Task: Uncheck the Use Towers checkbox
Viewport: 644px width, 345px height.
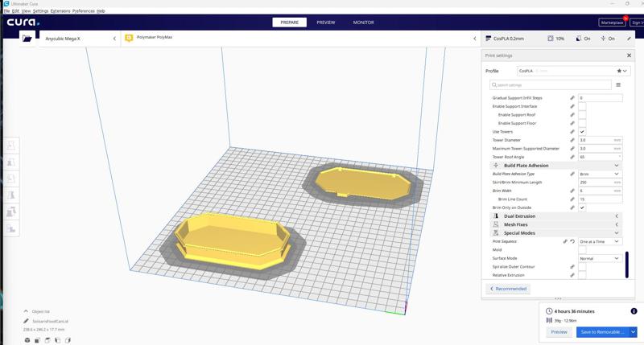Action: tap(582, 132)
